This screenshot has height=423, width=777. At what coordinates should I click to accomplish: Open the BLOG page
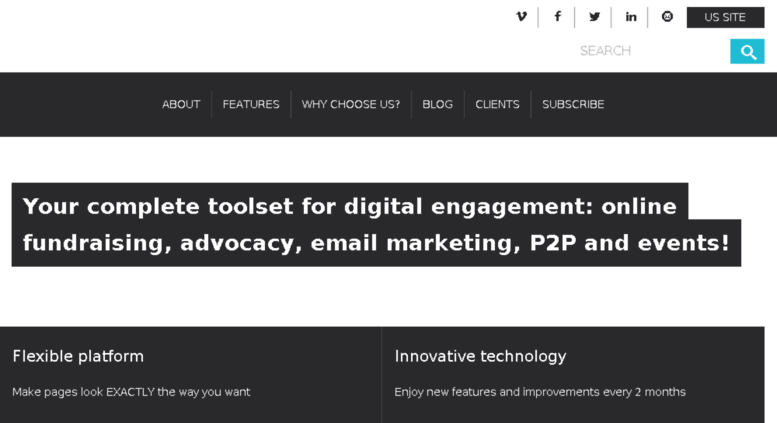point(438,105)
